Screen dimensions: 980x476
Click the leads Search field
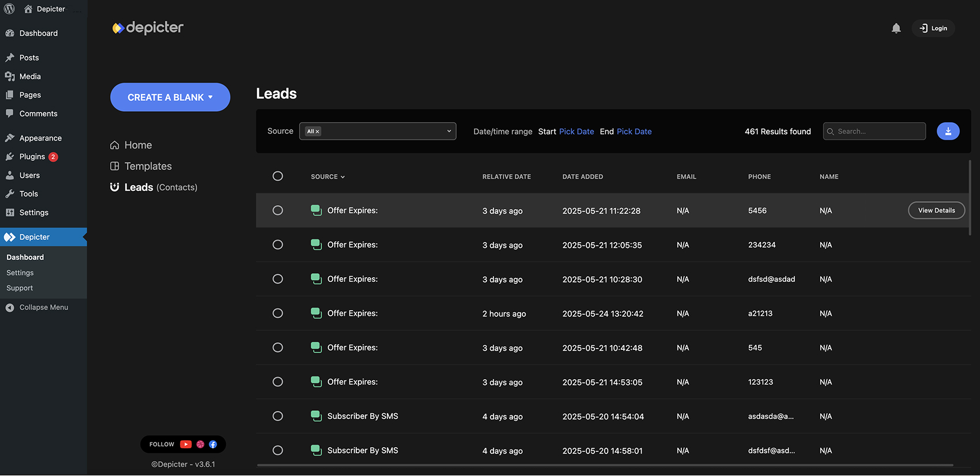pos(875,131)
